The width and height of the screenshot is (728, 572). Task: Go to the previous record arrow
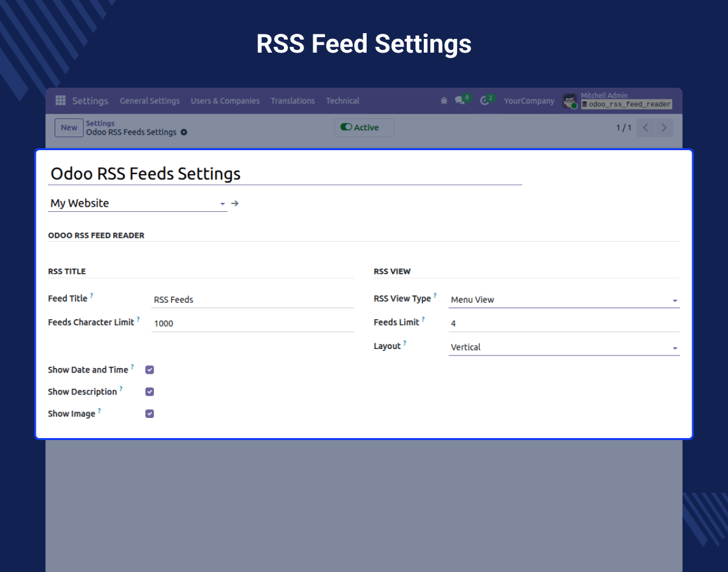click(645, 127)
